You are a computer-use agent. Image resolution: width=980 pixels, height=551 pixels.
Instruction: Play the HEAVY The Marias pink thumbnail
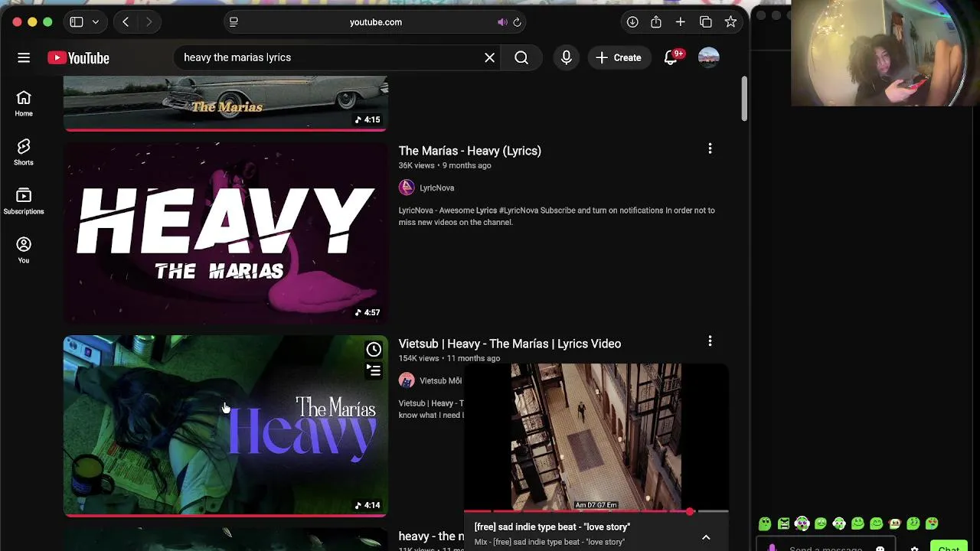click(x=226, y=233)
